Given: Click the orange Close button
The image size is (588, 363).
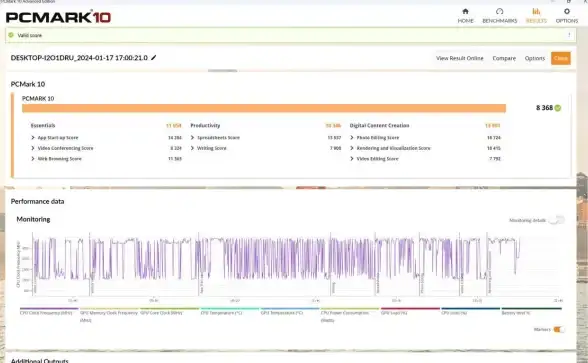Looking at the screenshot, I should pyautogui.click(x=561, y=58).
